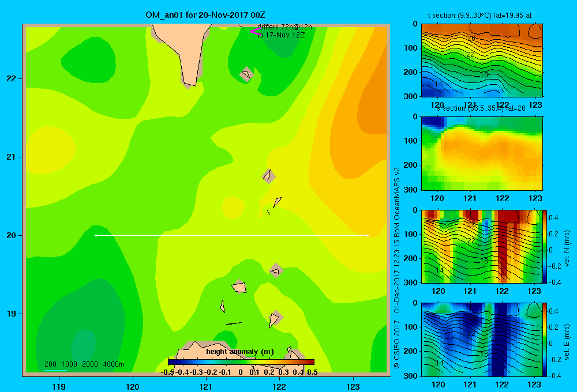The width and height of the screenshot is (577, 392).
Task: Click latitude tick label 22 on main map
Action: coord(12,78)
